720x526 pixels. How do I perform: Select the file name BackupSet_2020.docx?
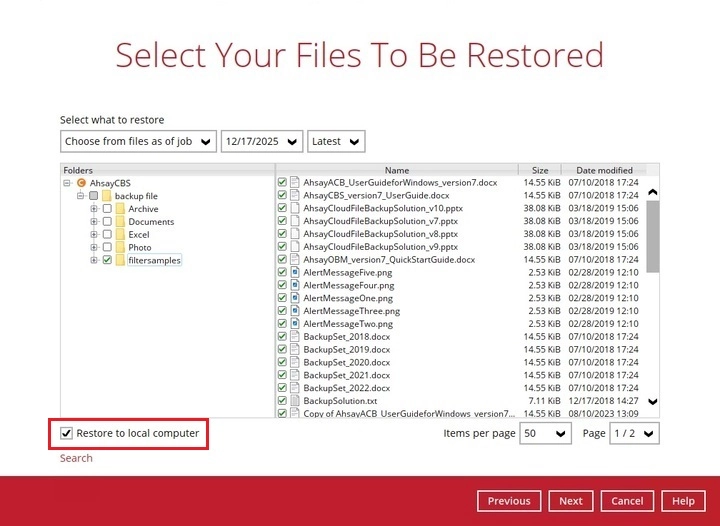click(347, 362)
